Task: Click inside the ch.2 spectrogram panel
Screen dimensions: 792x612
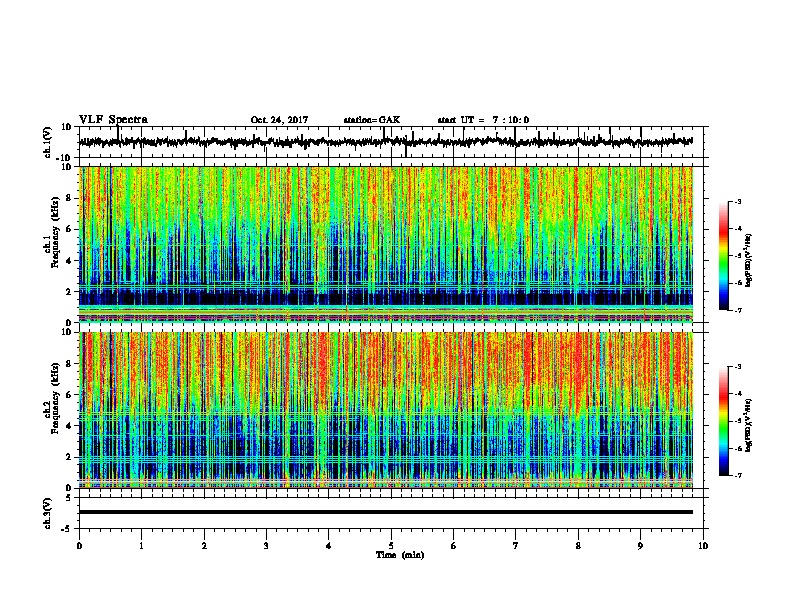Action: pyautogui.click(x=386, y=410)
